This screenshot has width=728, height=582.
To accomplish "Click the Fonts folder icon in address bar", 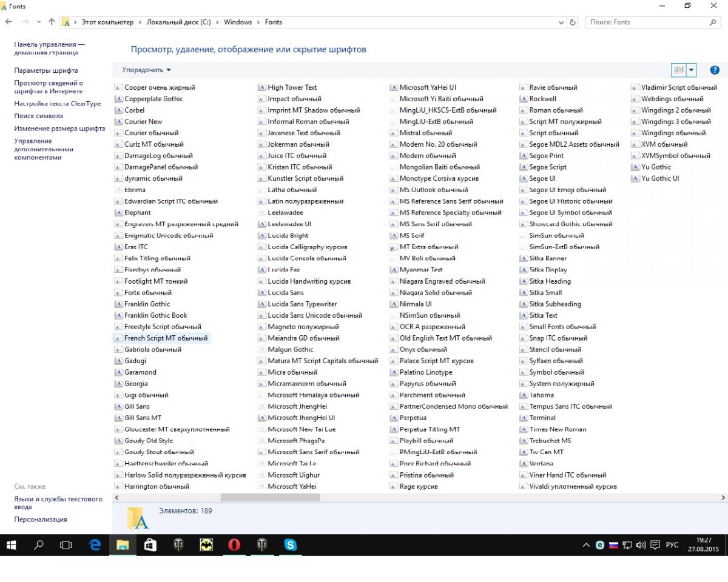I will point(66,22).
